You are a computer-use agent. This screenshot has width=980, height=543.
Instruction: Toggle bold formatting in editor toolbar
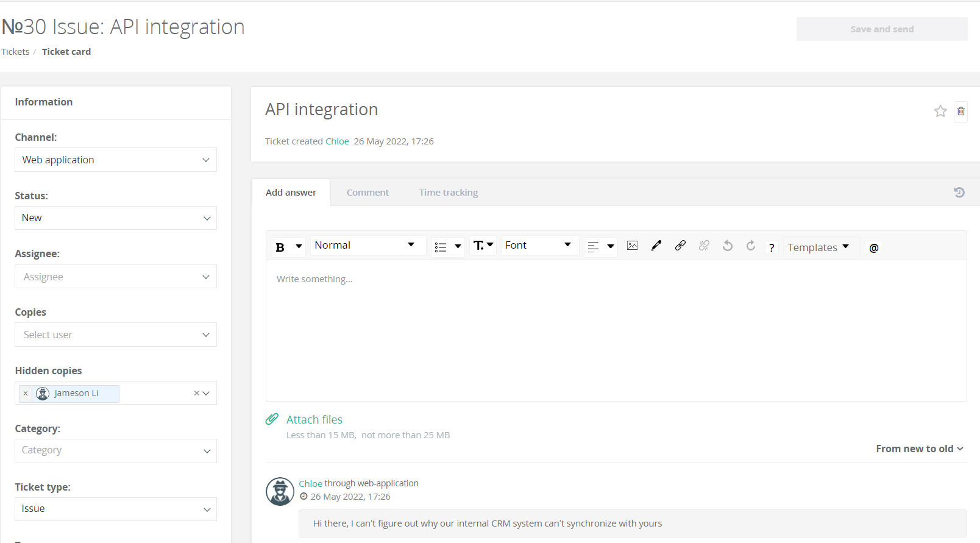click(x=280, y=247)
